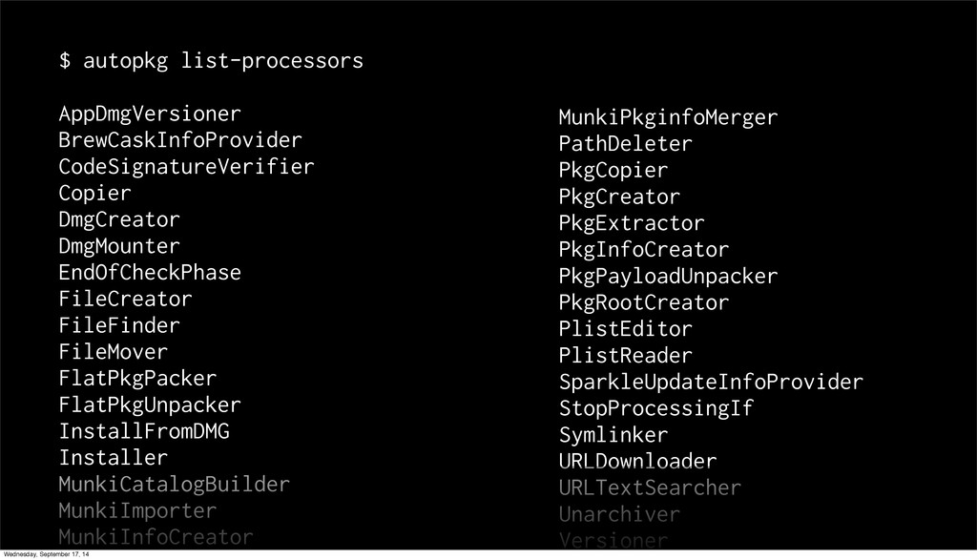The image size is (977, 560).
Task: Select the PkgExtractor entry
Action: pyautogui.click(x=632, y=224)
